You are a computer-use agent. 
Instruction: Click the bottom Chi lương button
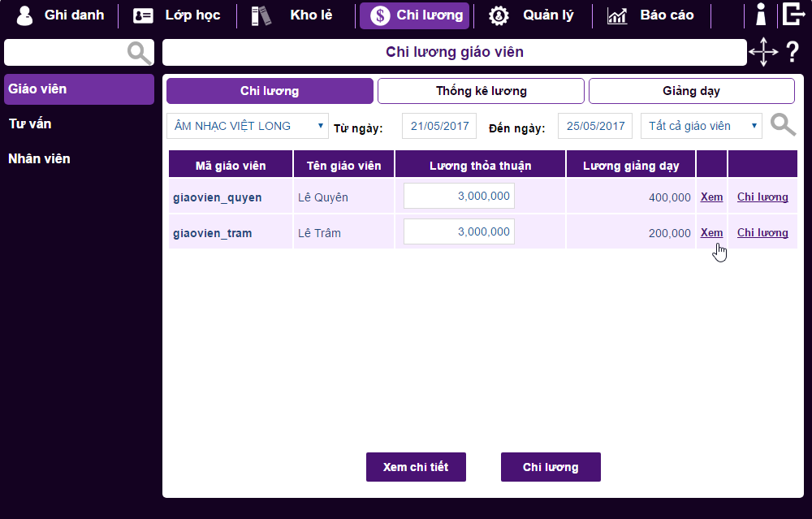[551, 467]
